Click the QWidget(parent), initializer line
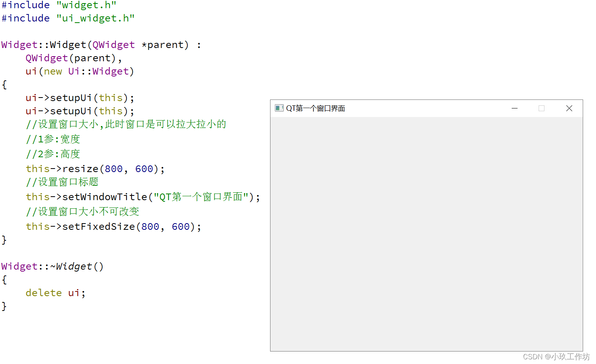The width and height of the screenshot is (596, 364). (x=74, y=58)
